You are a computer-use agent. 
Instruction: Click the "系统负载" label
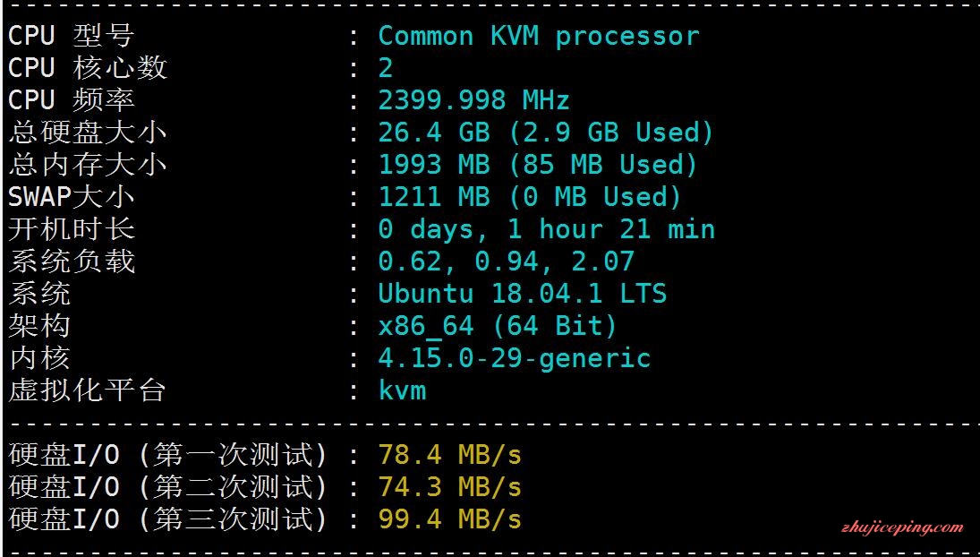[71, 261]
